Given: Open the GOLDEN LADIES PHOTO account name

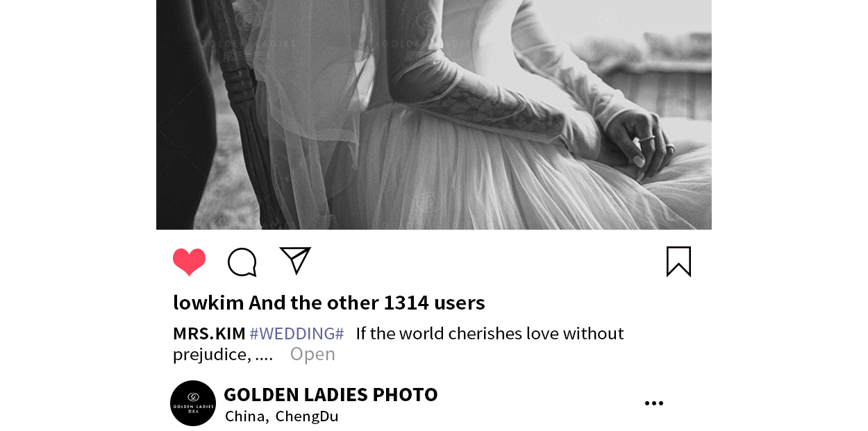Looking at the screenshot, I should pos(331,394).
